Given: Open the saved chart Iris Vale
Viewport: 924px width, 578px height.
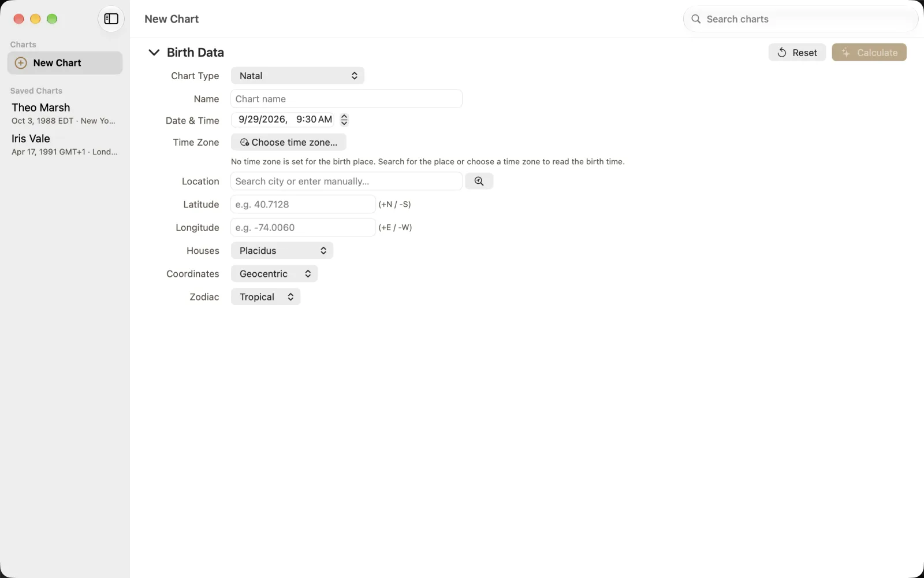Looking at the screenshot, I should (x=65, y=144).
